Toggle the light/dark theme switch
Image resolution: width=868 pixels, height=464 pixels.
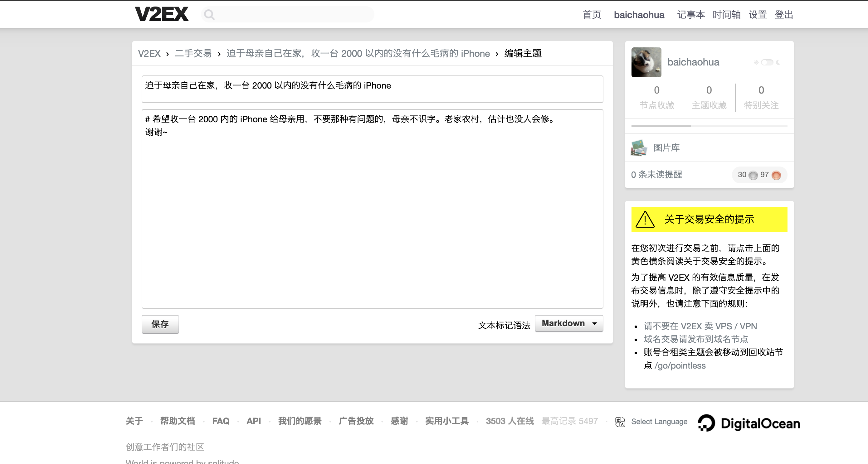[767, 62]
